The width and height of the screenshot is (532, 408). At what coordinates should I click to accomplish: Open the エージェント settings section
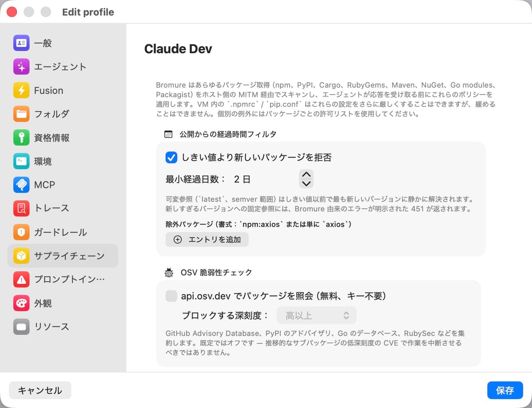[x=63, y=67]
